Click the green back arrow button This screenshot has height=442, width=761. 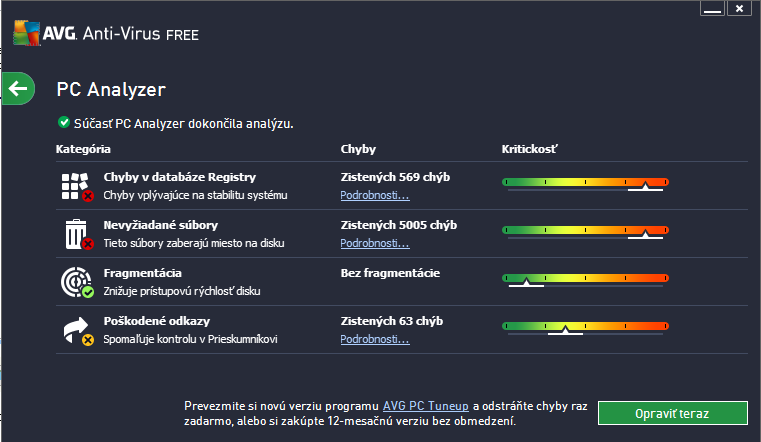[x=17, y=89]
